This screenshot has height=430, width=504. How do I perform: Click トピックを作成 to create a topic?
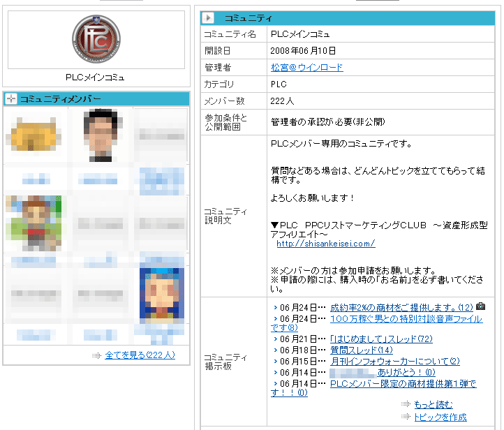tap(440, 417)
